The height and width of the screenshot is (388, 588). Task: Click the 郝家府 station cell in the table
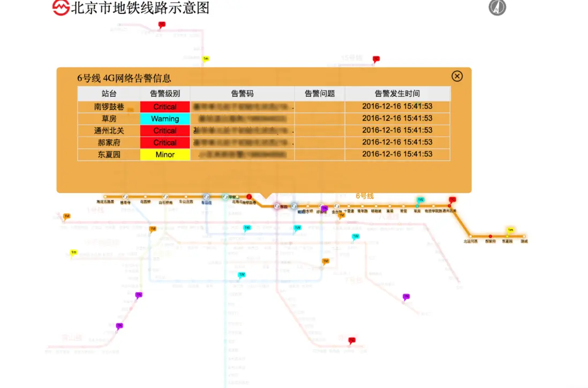coord(109,143)
